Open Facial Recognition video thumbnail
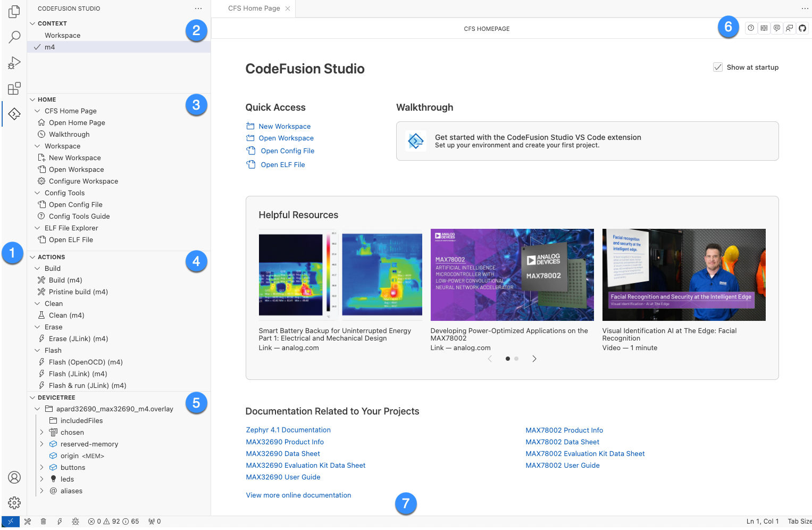 click(684, 275)
